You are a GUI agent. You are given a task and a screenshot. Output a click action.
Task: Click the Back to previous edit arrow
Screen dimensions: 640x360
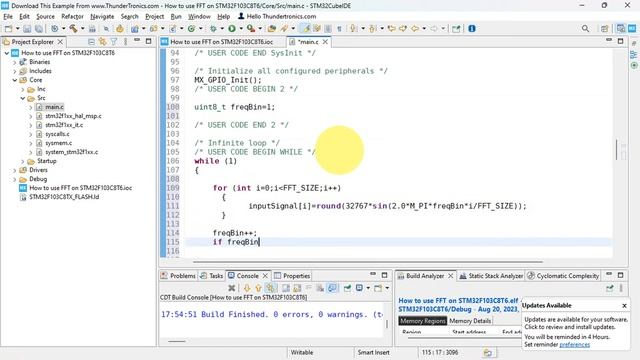tap(415, 29)
